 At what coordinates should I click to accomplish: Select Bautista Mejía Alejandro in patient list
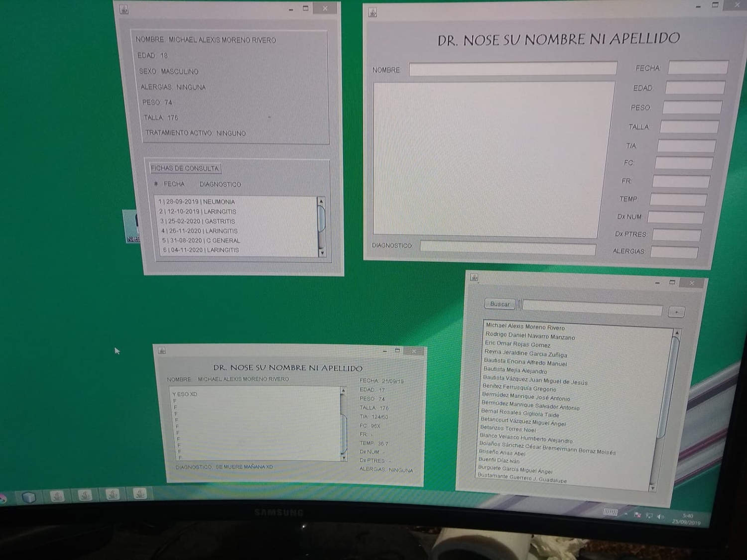click(515, 370)
